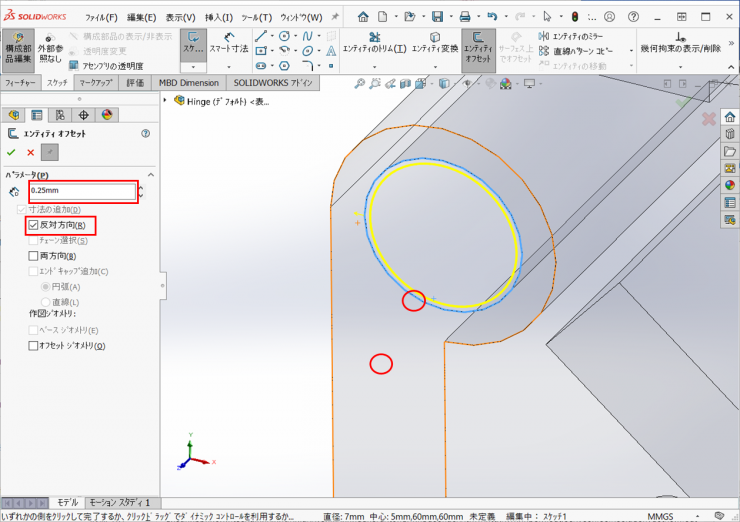Click the Smart Dimension tool

[228, 42]
